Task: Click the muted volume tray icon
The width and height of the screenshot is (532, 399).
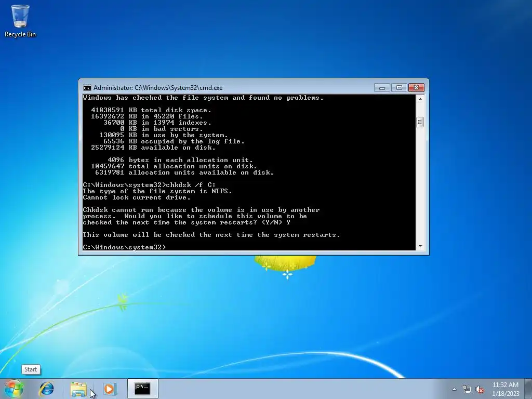Action: [480, 390]
